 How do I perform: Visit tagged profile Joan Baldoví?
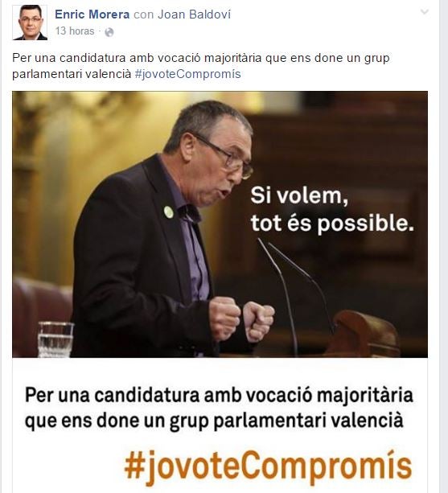(195, 14)
